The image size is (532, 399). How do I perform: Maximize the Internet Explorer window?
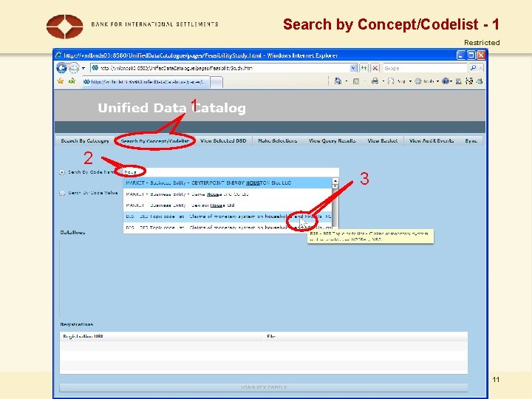pos(471,55)
